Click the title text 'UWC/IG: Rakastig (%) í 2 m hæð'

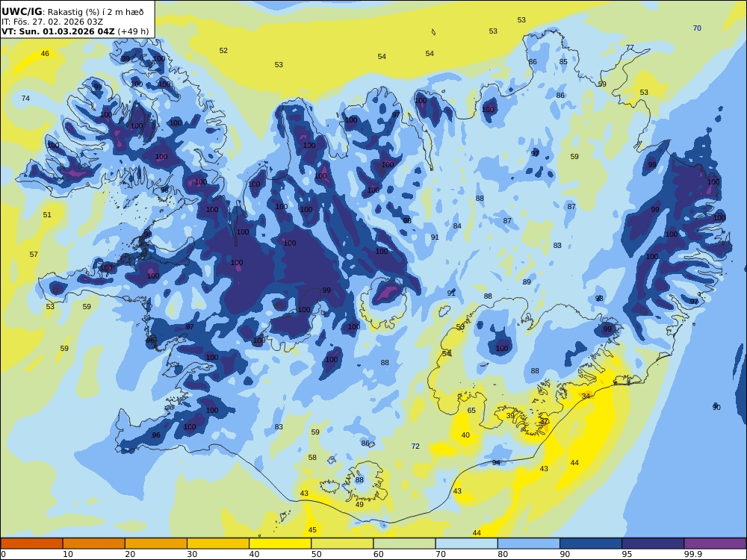coord(72,12)
